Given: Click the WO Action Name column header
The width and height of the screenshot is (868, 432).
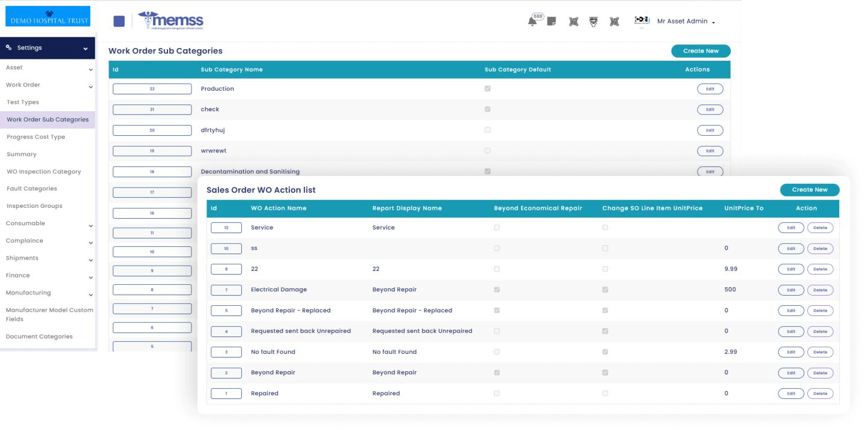Looking at the screenshot, I should 279,208.
